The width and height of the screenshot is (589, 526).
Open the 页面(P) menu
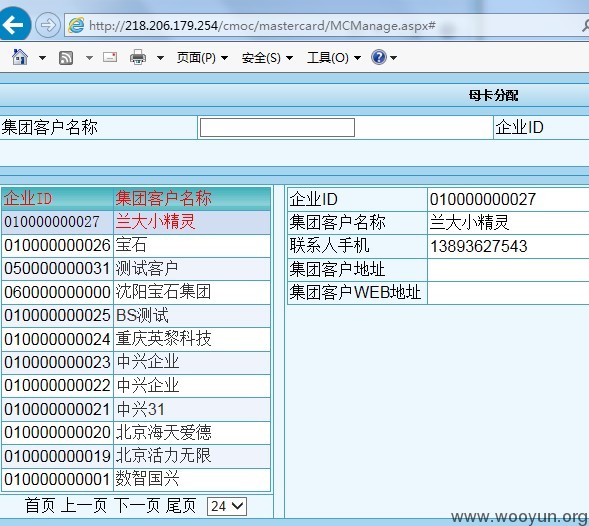[202, 58]
